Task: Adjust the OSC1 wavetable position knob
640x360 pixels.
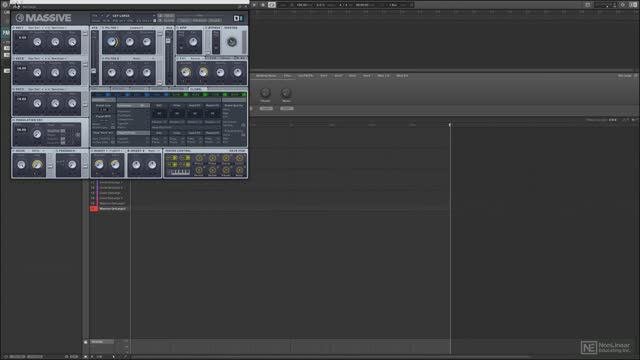Action: point(37,42)
